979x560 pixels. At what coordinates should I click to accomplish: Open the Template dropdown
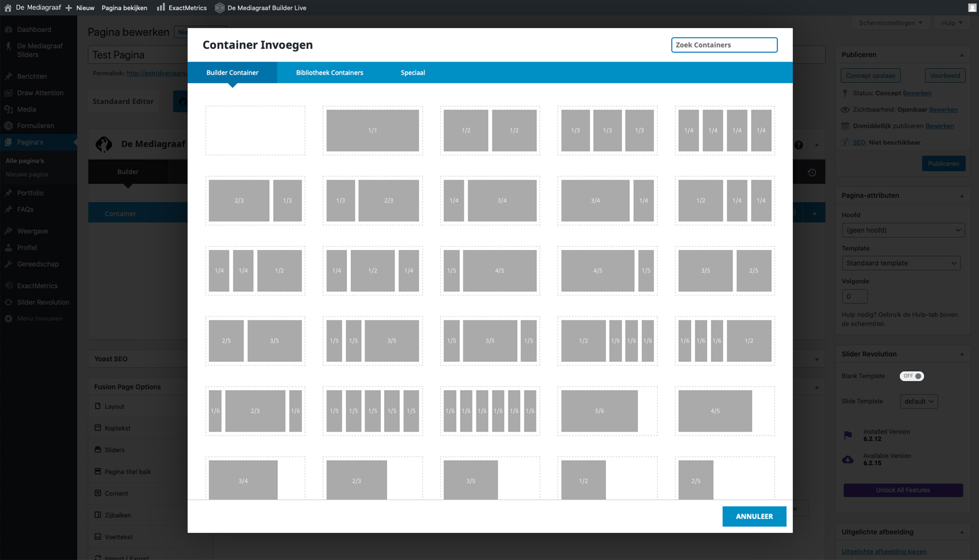(x=901, y=263)
